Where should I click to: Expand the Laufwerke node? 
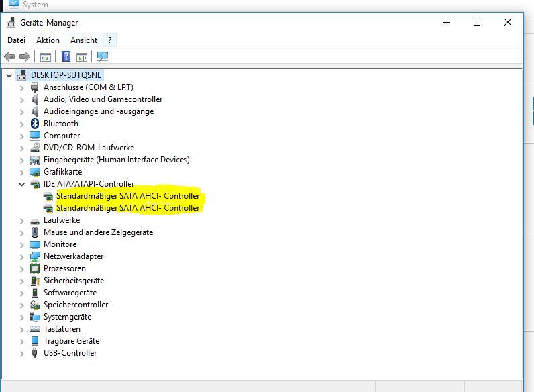click(21, 221)
